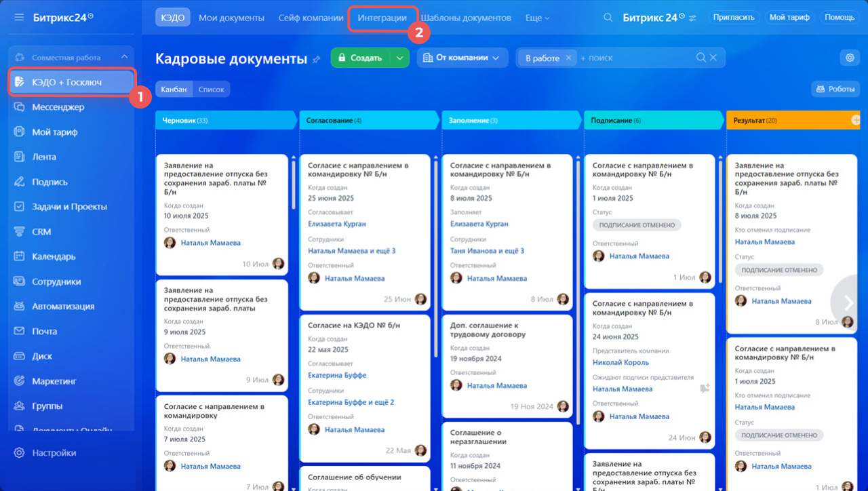This screenshot has width=868, height=491.
Task: Expand the Еще menu
Action: [x=537, y=18]
